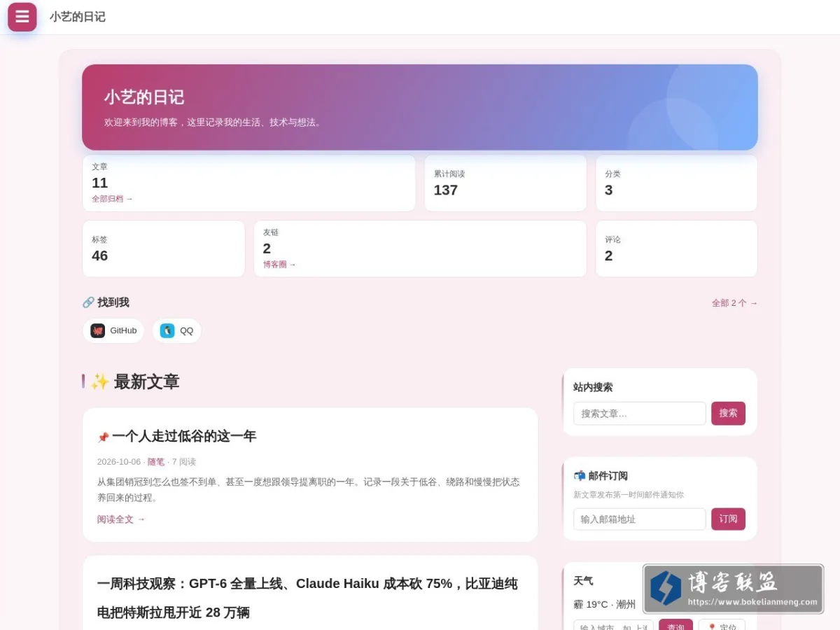
Task: Click the 分类 3 stat card
Action: click(x=676, y=183)
